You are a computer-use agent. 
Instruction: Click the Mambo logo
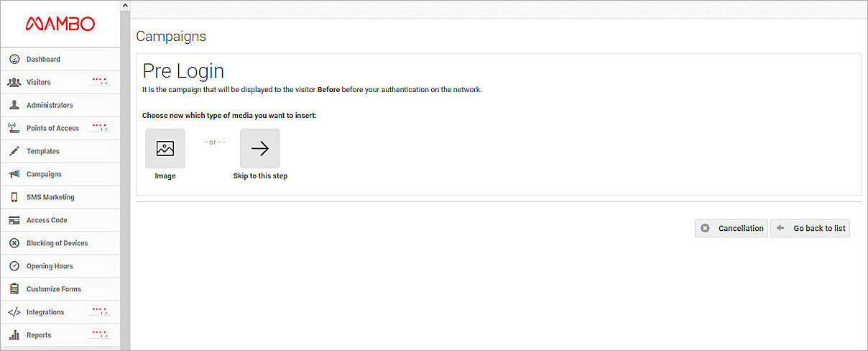click(60, 24)
